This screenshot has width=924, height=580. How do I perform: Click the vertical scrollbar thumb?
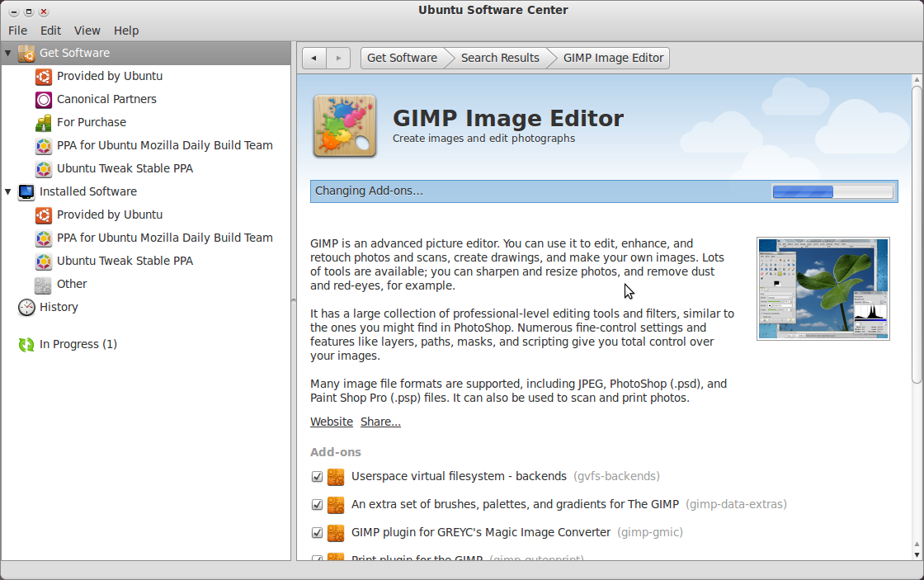(917, 234)
